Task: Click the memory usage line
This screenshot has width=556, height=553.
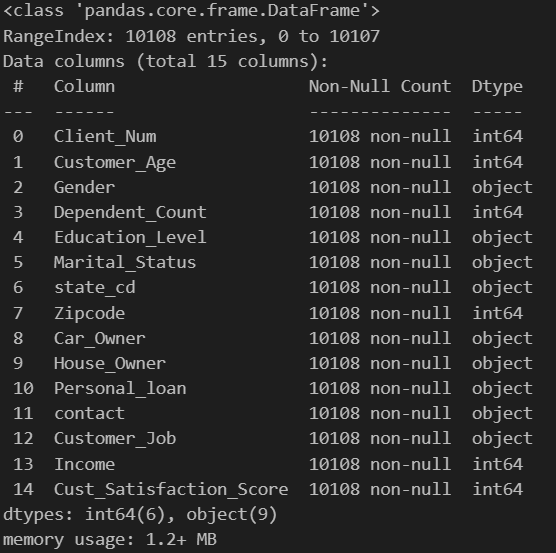Action: [x=110, y=540]
